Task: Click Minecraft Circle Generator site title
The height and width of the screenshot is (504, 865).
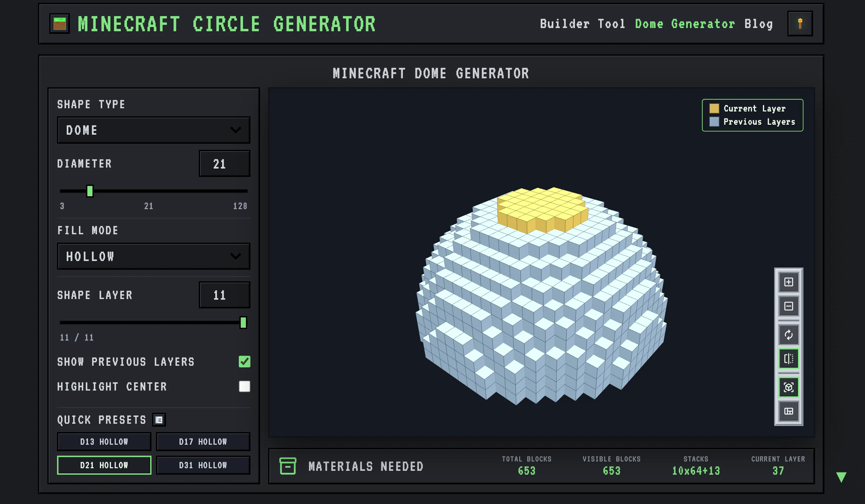Action: [227, 24]
